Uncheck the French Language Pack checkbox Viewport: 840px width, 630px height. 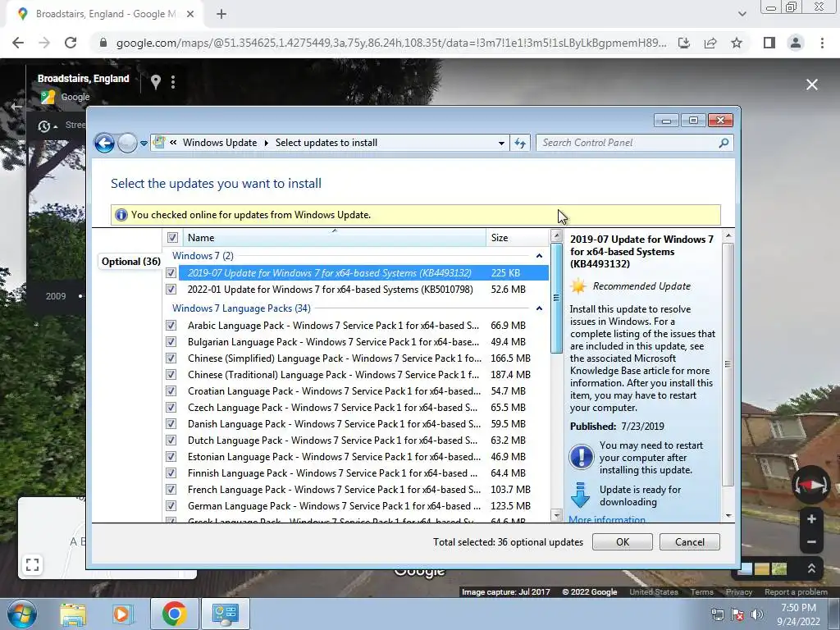(x=171, y=489)
